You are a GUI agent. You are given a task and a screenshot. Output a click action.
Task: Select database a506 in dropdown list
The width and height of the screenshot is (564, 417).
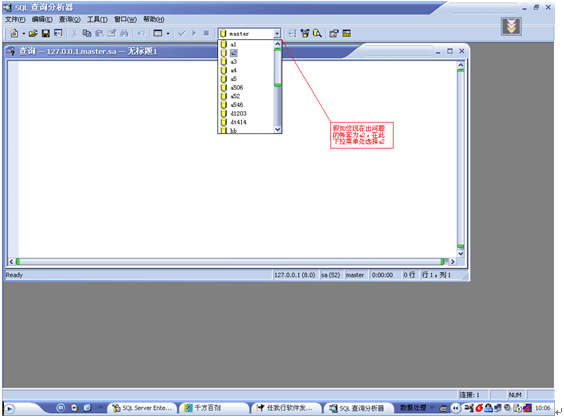[x=237, y=87]
